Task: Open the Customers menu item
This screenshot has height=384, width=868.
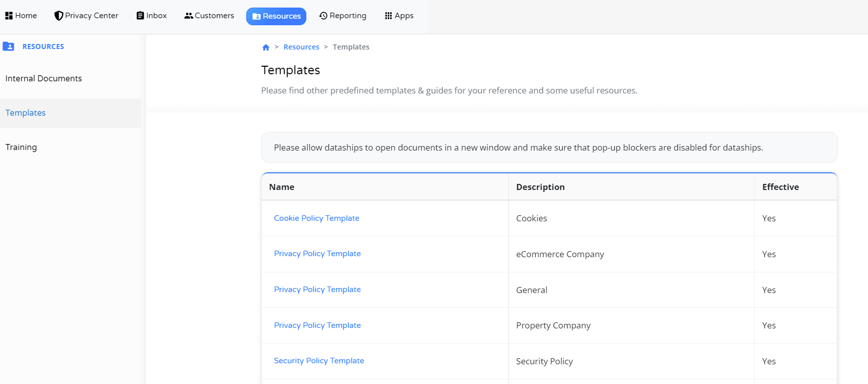Action: coord(209,16)
